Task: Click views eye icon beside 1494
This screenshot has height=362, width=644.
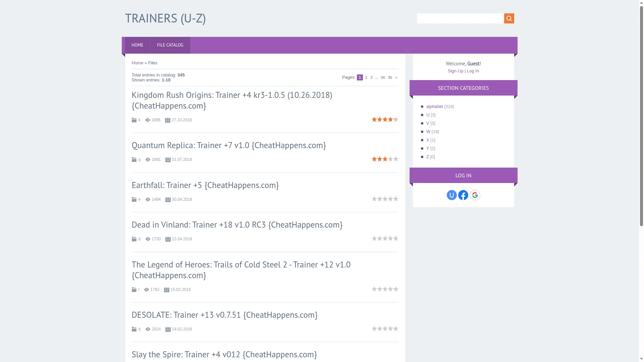Action: click(x=148, y=199)
